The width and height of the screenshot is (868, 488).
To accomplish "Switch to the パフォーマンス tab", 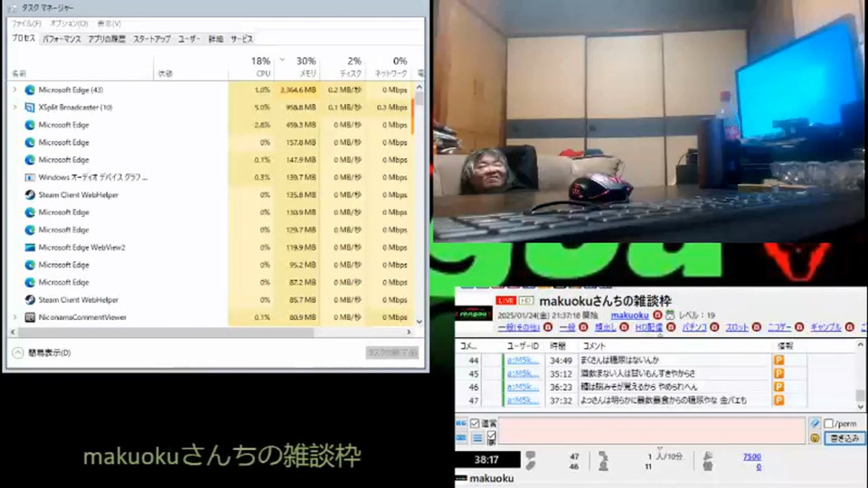I will 62,39.
